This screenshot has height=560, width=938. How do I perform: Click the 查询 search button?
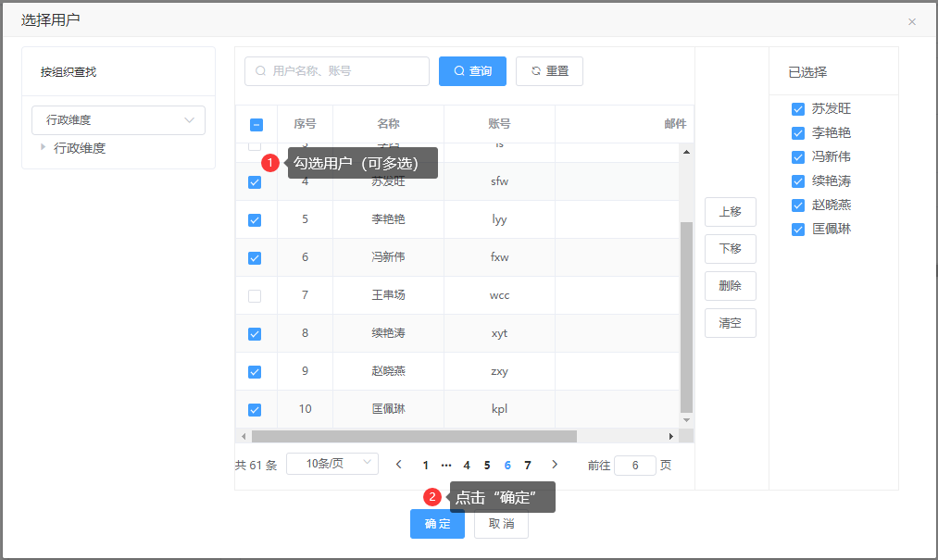(x=472, y=71)
